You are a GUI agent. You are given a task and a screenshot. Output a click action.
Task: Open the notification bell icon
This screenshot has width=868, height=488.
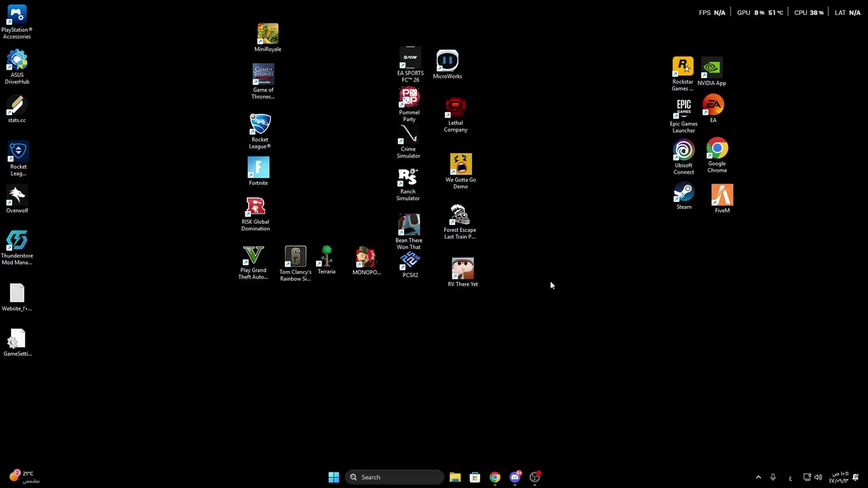pyautogui.click(x=856, y=477)
